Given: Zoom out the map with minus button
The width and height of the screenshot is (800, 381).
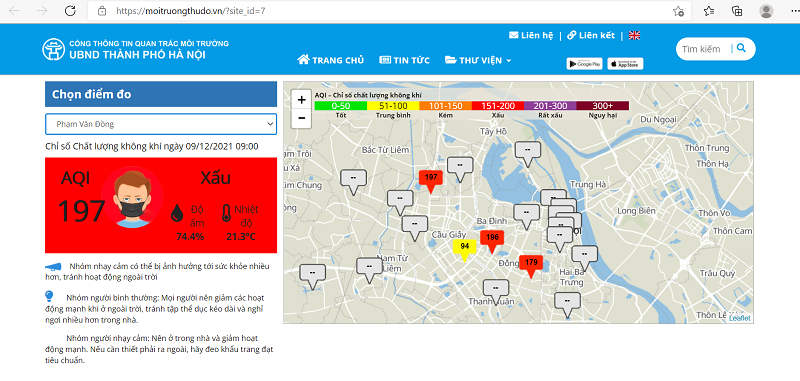Looking at the screenshot, I should coord(302,118).
